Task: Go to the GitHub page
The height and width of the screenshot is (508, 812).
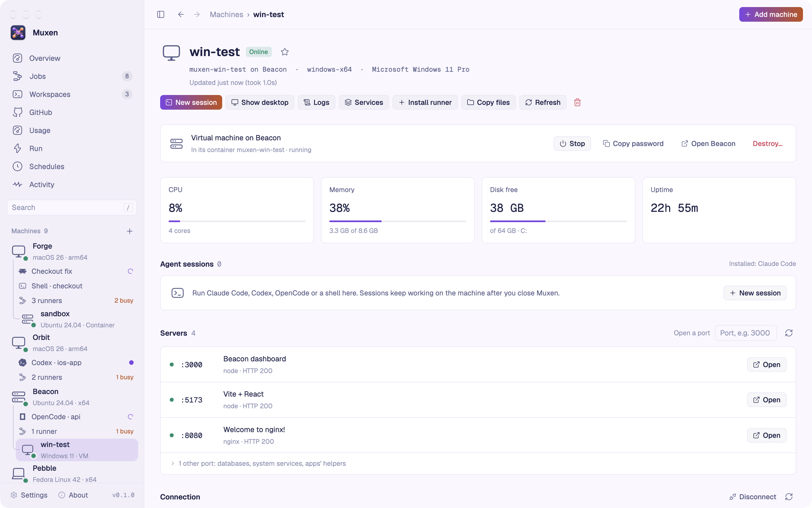Action: coord(72,112)
